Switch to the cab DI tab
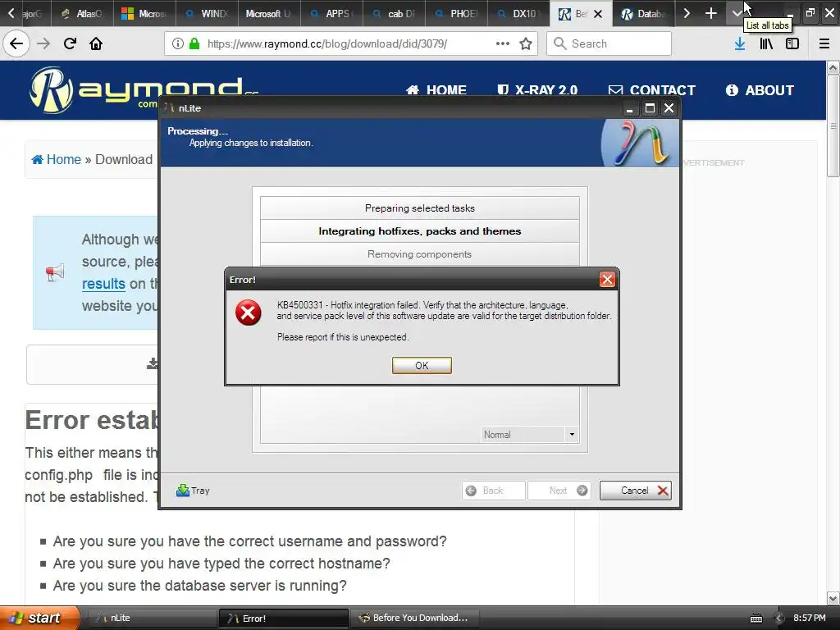The height and width of the screenshot is (630, 840). 395,13
